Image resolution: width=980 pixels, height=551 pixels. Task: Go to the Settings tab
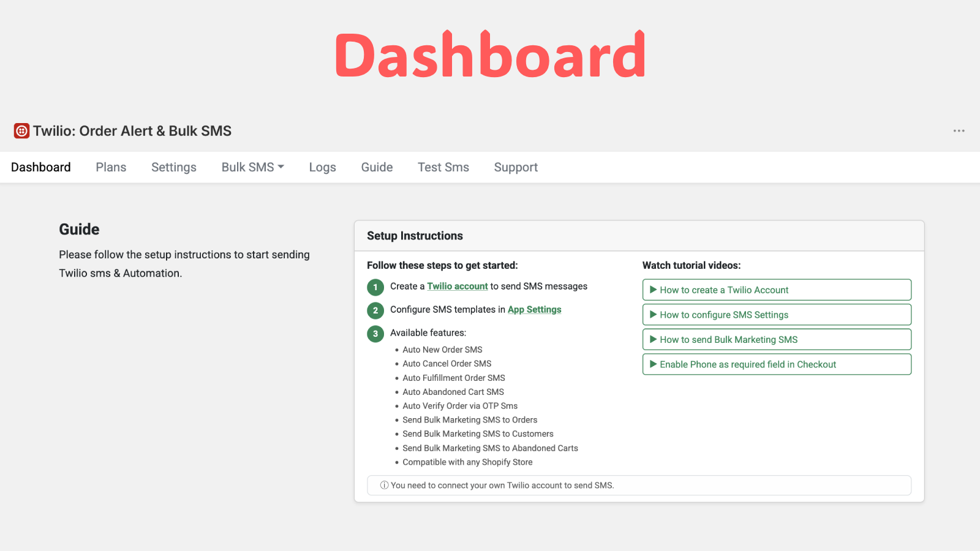click(174, 167)
